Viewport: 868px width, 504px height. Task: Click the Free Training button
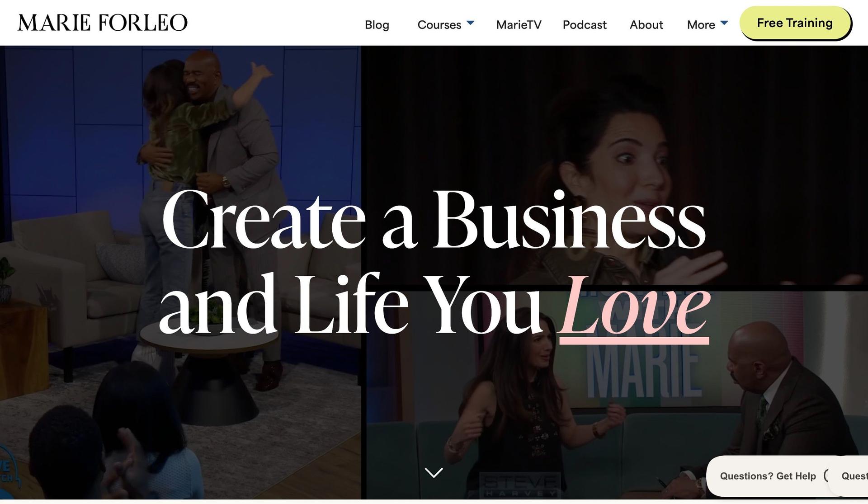pos(795,23)
